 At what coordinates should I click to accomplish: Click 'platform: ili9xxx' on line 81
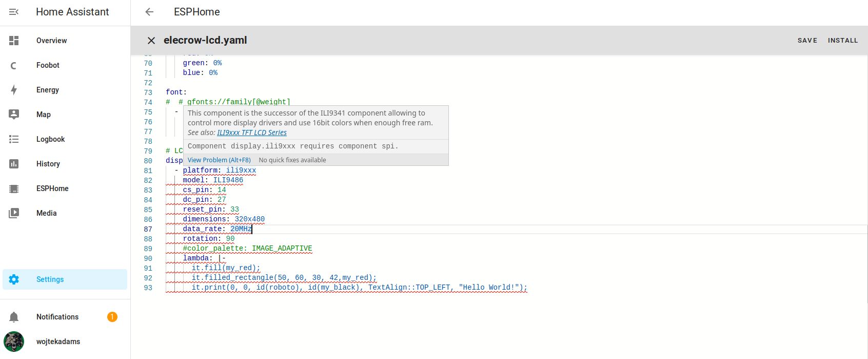pos(219,171)
